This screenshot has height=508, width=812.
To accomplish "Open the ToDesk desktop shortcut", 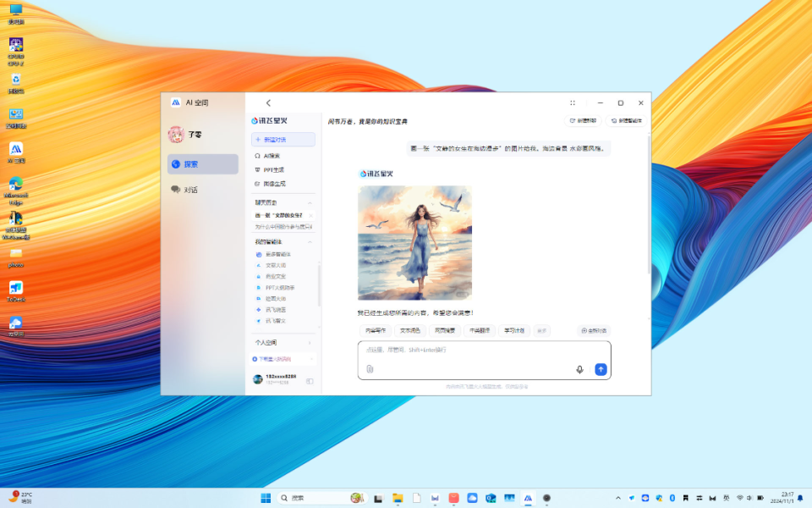I will click(16, 291).
